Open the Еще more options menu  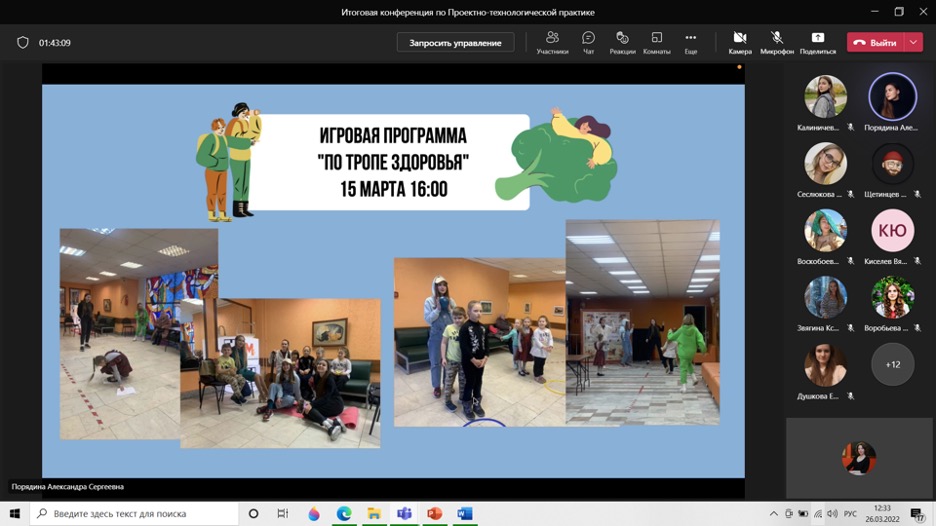click(690, 42)
